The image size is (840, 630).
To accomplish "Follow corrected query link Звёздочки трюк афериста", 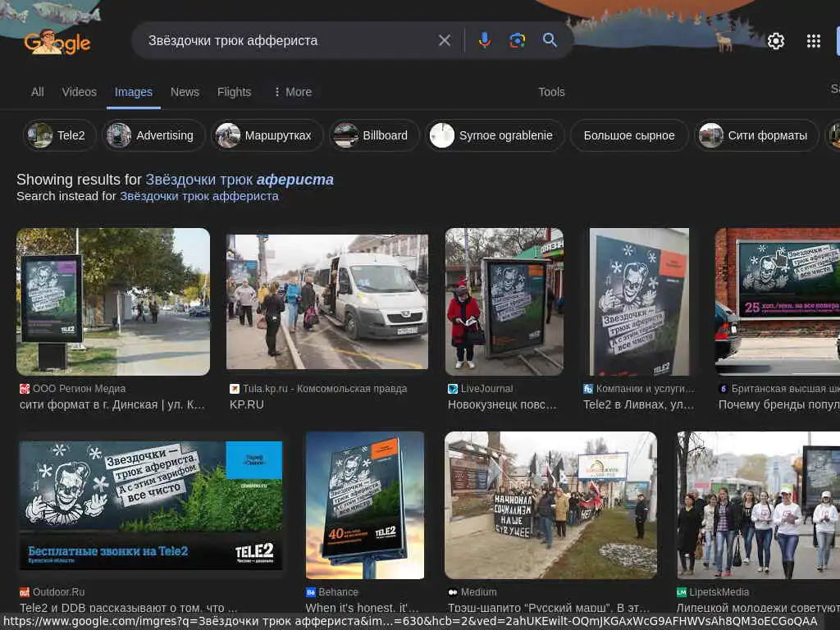I will pos(240,180).
